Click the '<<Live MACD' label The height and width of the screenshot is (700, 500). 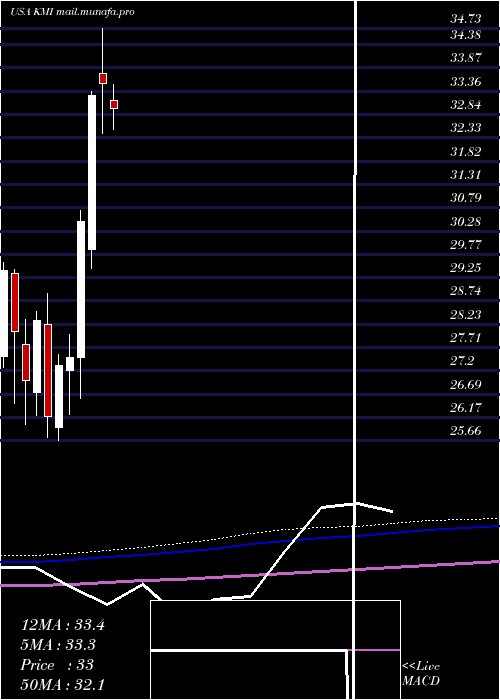pos(421,674)
